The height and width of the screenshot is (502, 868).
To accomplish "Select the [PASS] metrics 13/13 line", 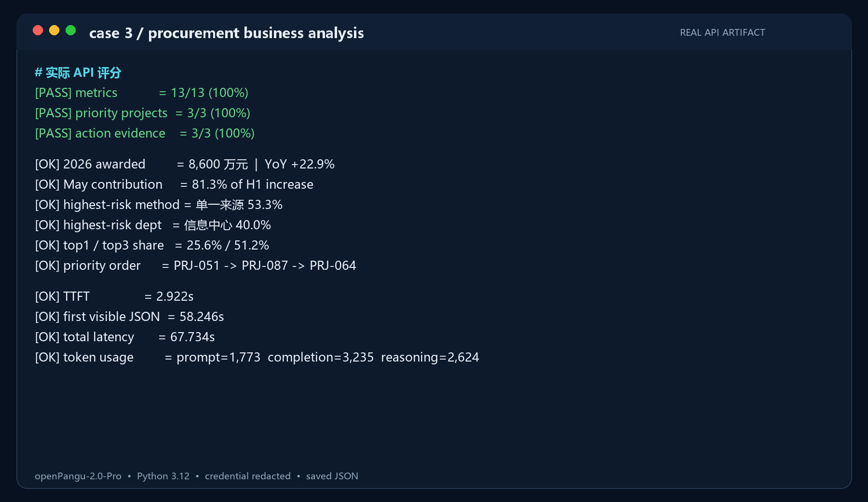I will click(142, 93).
